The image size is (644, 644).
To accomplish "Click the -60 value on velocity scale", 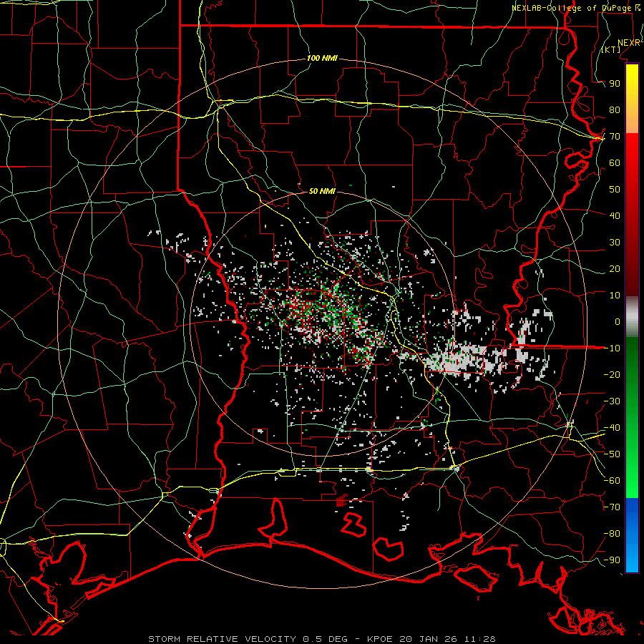I will point(612,481).
